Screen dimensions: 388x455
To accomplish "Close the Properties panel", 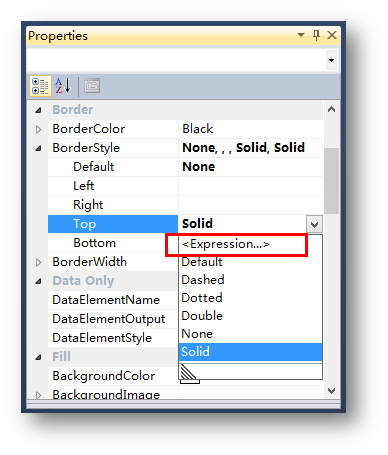I will tap(332, 35).
